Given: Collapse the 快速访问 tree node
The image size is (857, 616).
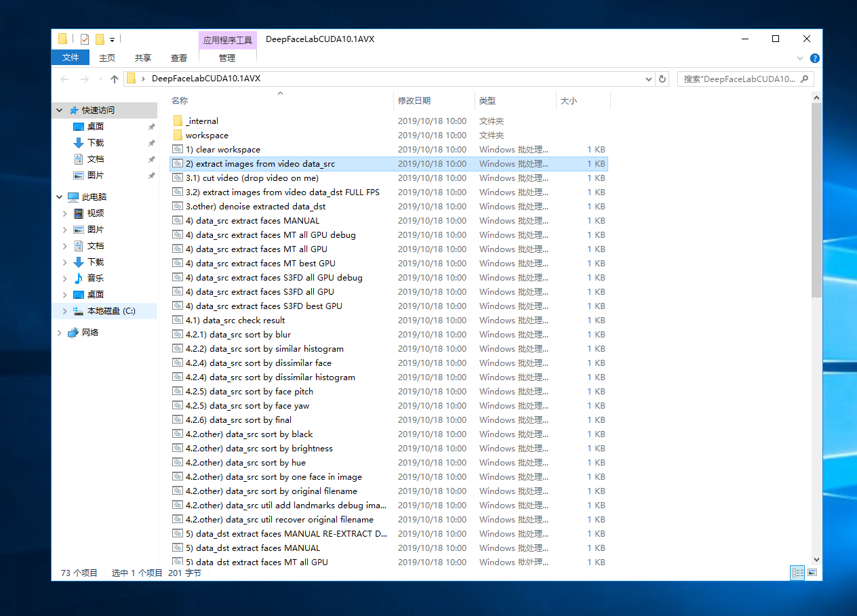Looking at the screenshot, I should pyautogui.click(x=60, y=110).
